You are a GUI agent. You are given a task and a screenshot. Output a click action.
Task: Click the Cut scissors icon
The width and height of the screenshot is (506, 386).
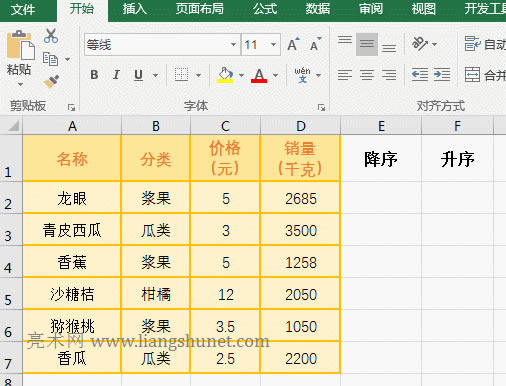pos(51,36)
